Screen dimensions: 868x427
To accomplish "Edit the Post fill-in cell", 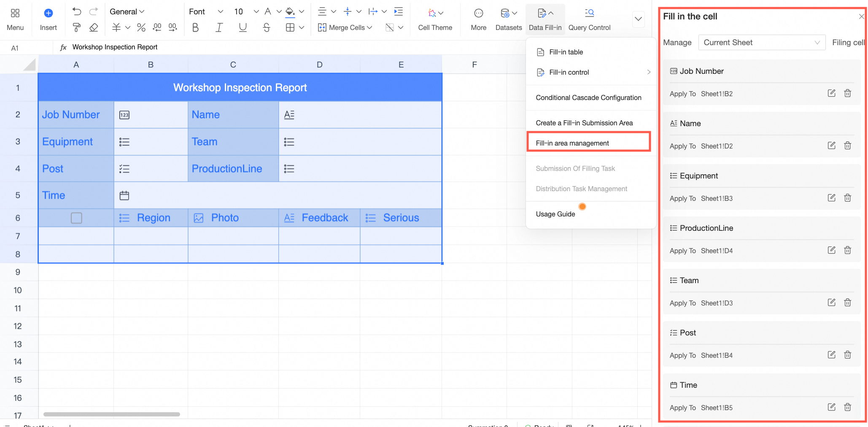I will (831, 355).
